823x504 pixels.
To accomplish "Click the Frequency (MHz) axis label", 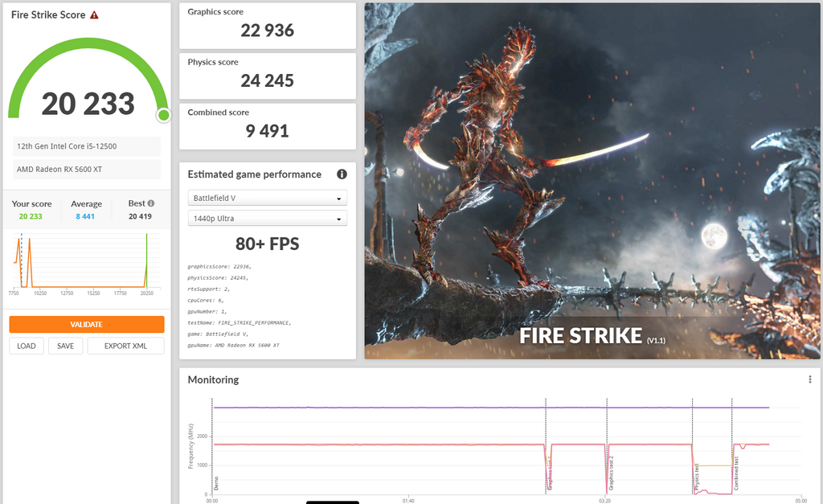I will [191, 446].
